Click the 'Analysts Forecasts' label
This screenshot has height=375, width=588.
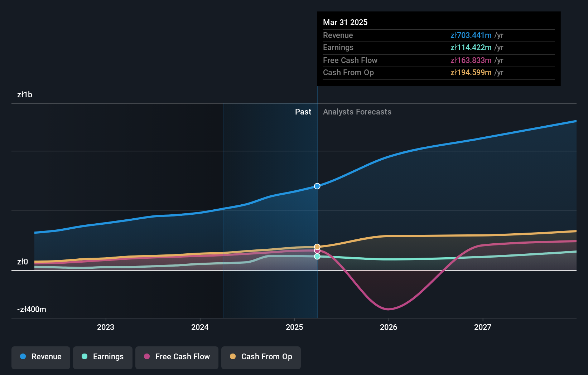point(357,112)
